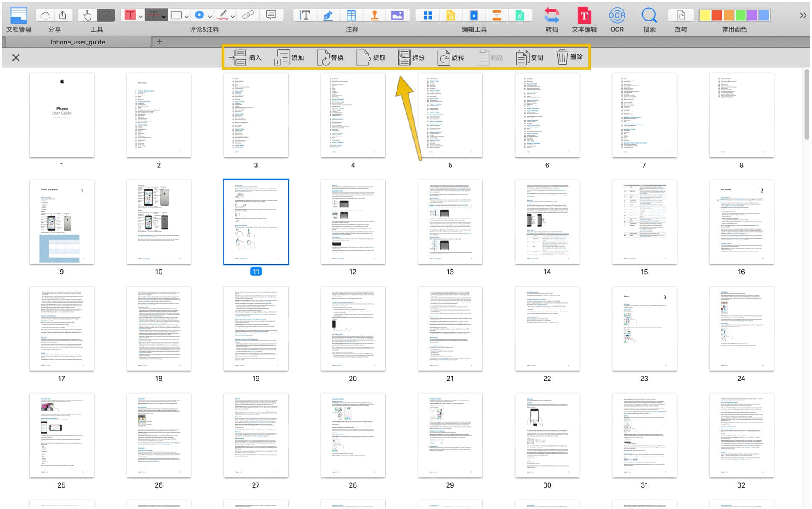Image resolution: width=812 pixels, height=509 pixels.
Task: Click the orange stamp icon
Action: click(374, 15)
